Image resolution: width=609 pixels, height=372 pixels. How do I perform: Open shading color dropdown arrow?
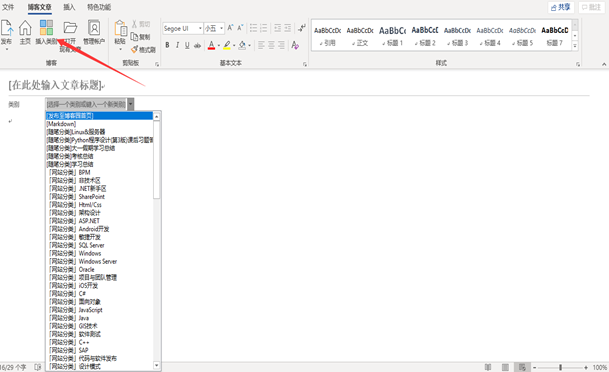[249, 45]
